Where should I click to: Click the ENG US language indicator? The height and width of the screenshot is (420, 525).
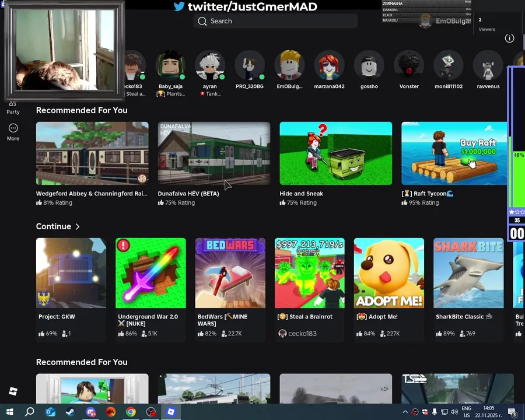[467, 412]
